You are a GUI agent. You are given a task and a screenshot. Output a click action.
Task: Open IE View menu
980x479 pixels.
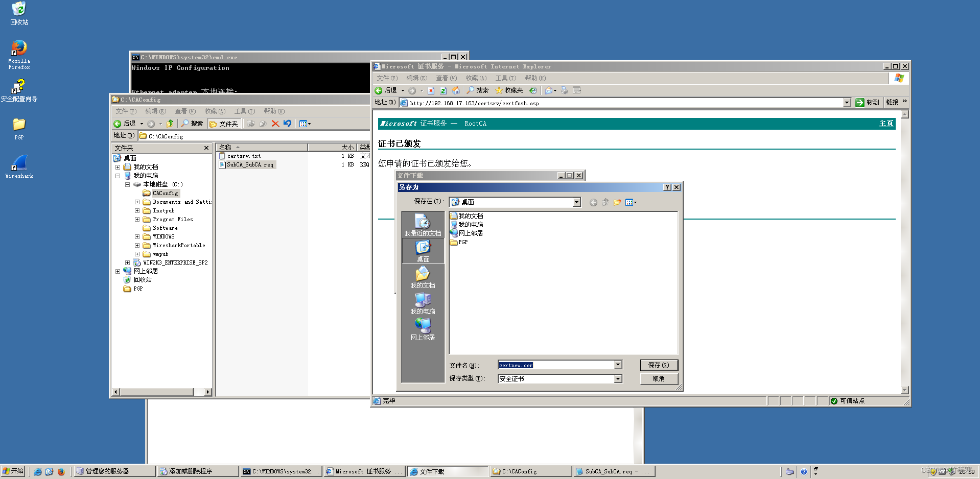click(x=446, y=78)
